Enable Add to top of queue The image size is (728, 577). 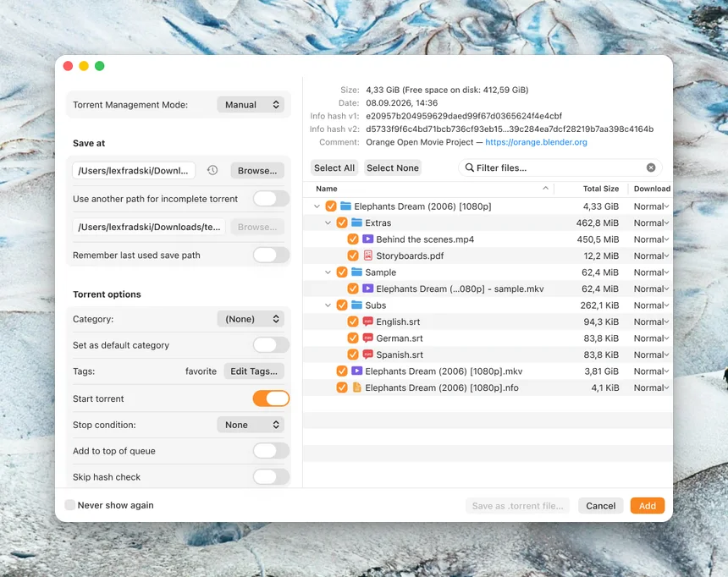[x=271, y=451]
